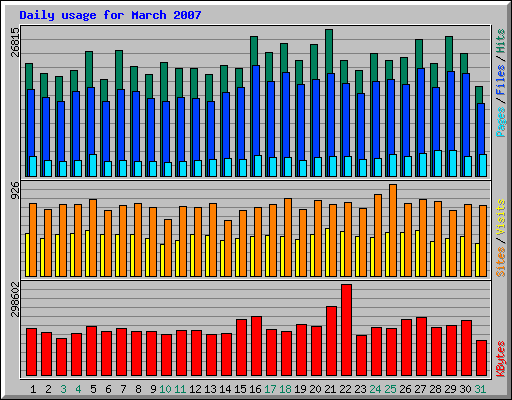This screenshot has height=400, width=512.
Task: Select green weekend day label 4
Action: (78, 389)
